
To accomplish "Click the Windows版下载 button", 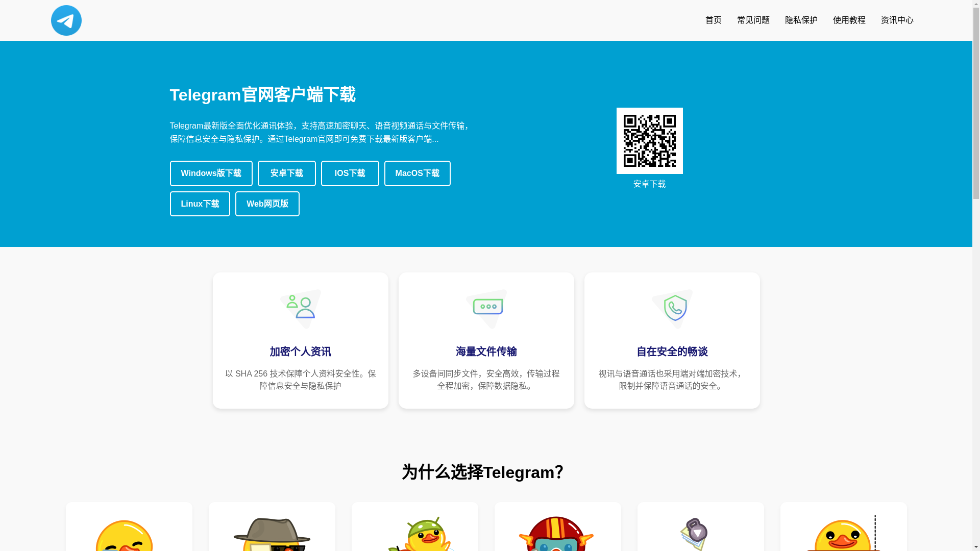I will (x=211, y=173).
